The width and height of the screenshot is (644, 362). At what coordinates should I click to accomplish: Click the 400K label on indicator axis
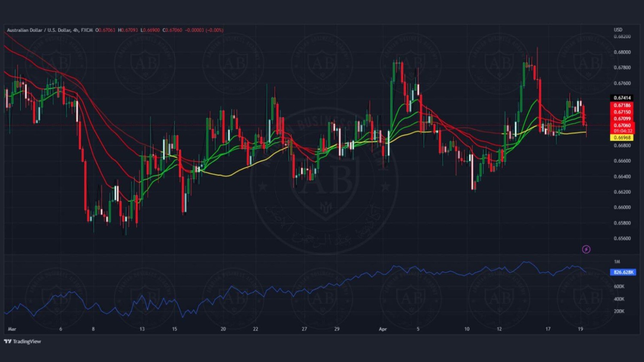(619, 299)
